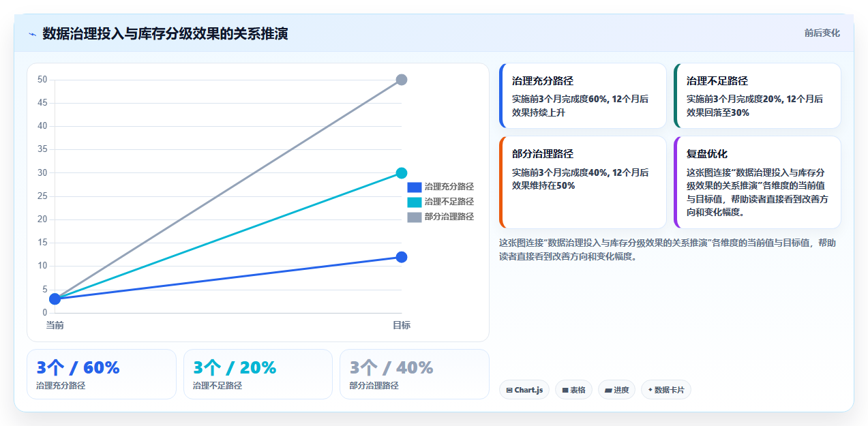Click the y-axis value 50
The image size is (868, 426).
[x=42, y=80]
